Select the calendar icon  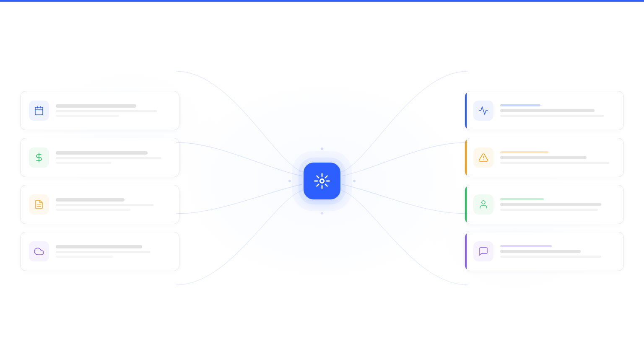point(39,111)
